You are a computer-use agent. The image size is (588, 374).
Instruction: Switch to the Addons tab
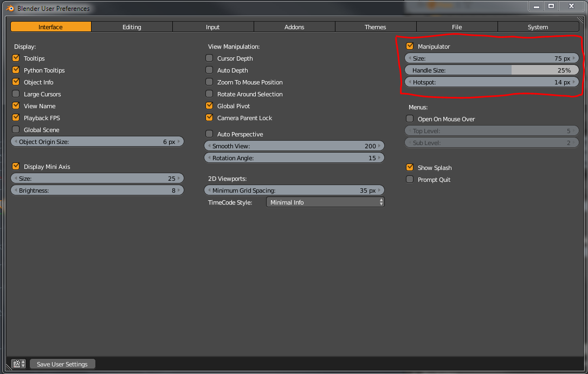[294, 27]
